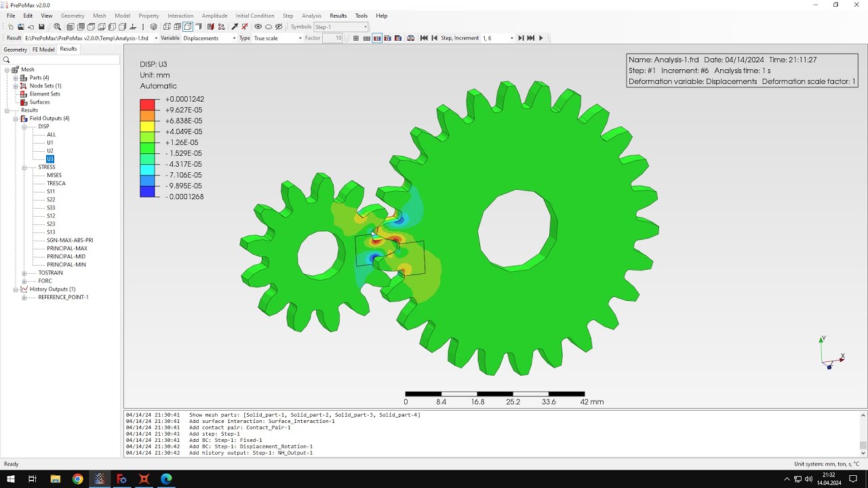Screen dimensions: 868x488
Task: Open PrePoMax app in Windows taskbar
Action: (100, 479)
